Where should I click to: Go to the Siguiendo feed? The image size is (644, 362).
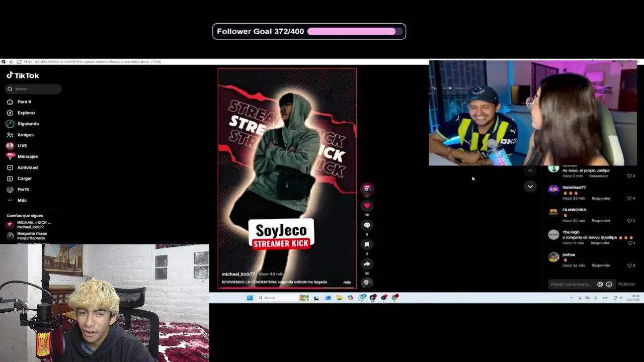point(23,124)
